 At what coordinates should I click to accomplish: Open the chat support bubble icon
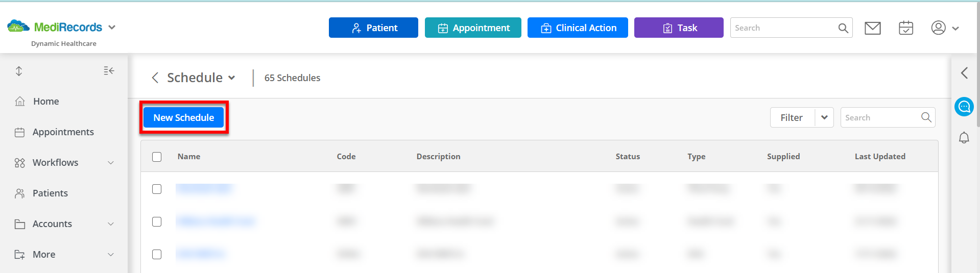click(964, 107)
